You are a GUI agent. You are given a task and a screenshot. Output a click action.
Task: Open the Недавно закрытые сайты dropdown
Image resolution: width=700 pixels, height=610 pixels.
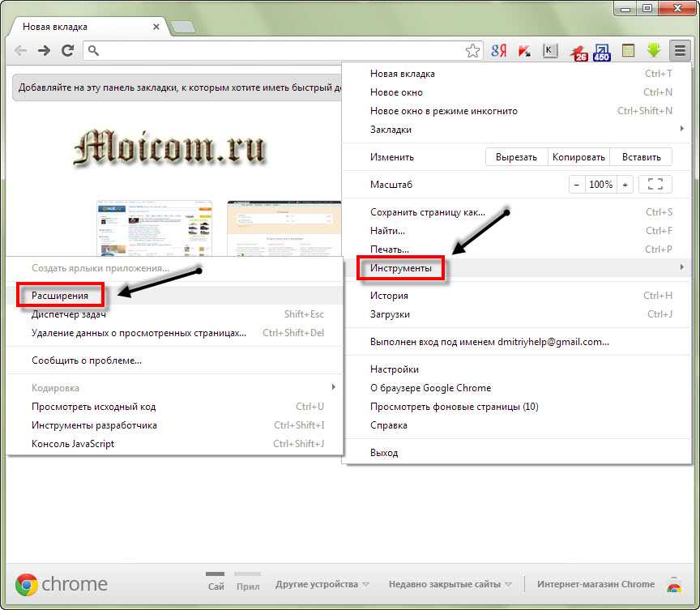coord(450,584)
